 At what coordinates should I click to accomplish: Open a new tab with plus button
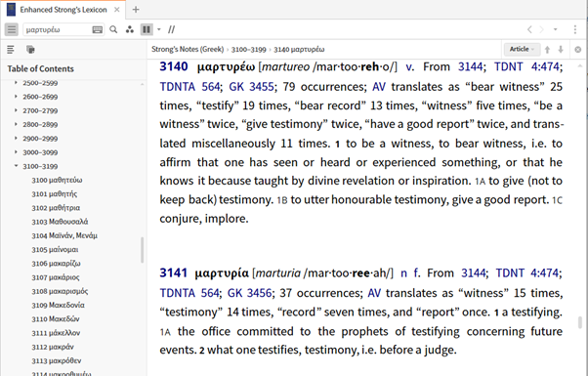[x=136, y=10]
